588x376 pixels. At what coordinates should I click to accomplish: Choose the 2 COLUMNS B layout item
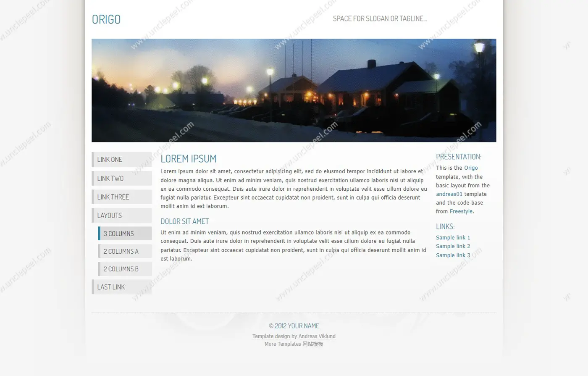click(x=125, y=269)
